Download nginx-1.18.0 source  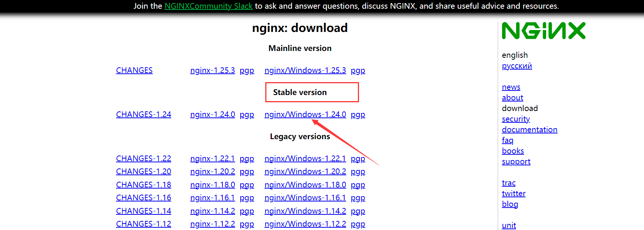point(213,185)
